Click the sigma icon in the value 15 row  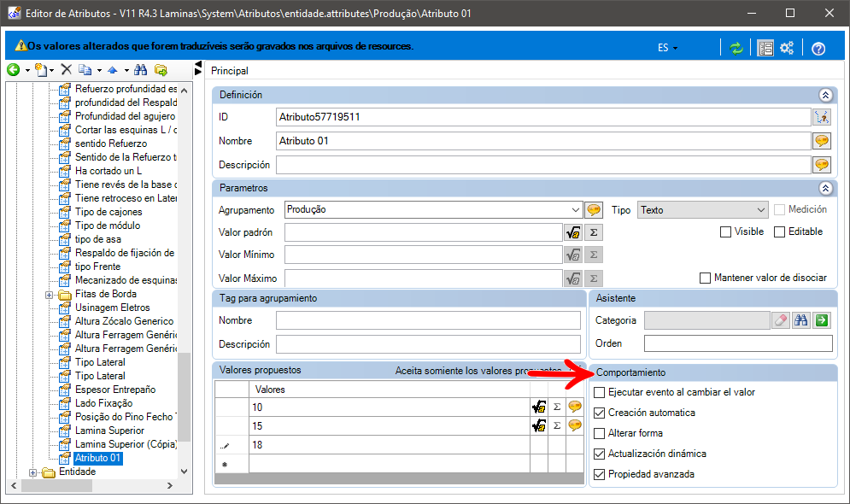pos(557,426)
